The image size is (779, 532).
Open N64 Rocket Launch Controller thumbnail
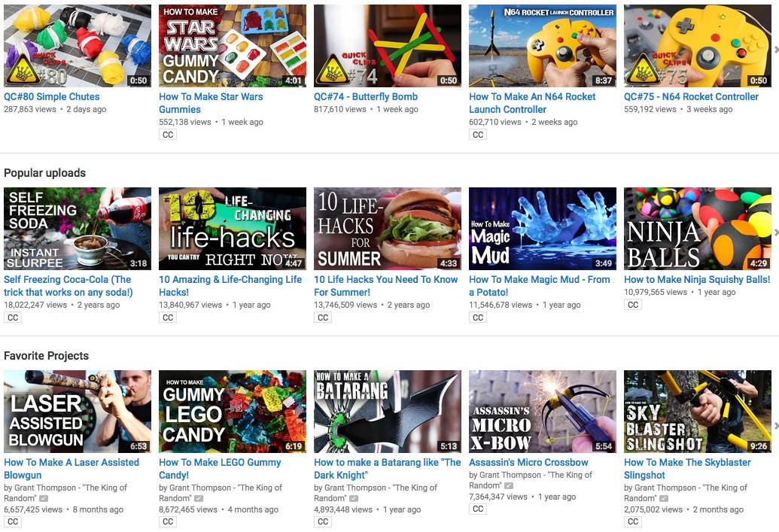tap(543, 46)
